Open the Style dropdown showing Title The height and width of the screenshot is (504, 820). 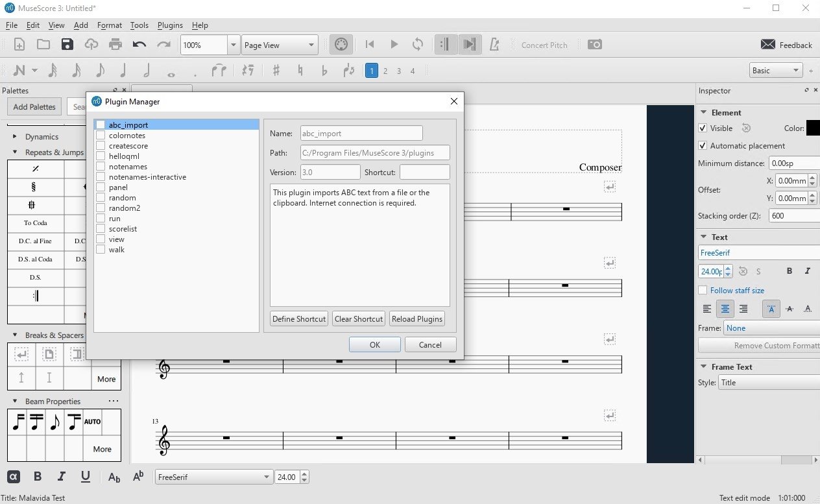click(769, 383)
